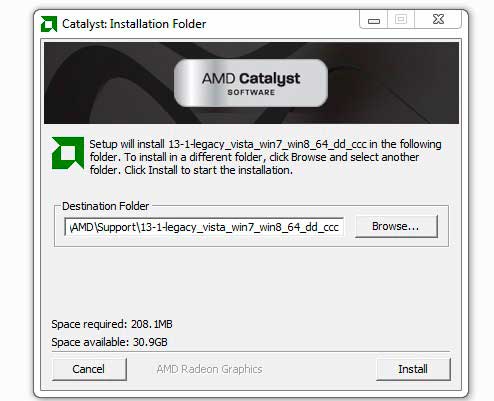Minimize the Catalyst installer window
Screen dimensions: 494x401
[x=374, y=20]
